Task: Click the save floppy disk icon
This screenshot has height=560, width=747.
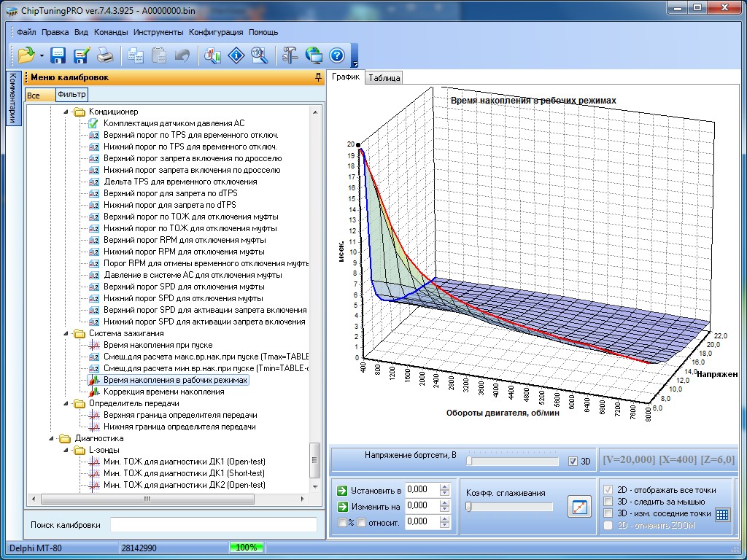Action: tap(58, 55)
